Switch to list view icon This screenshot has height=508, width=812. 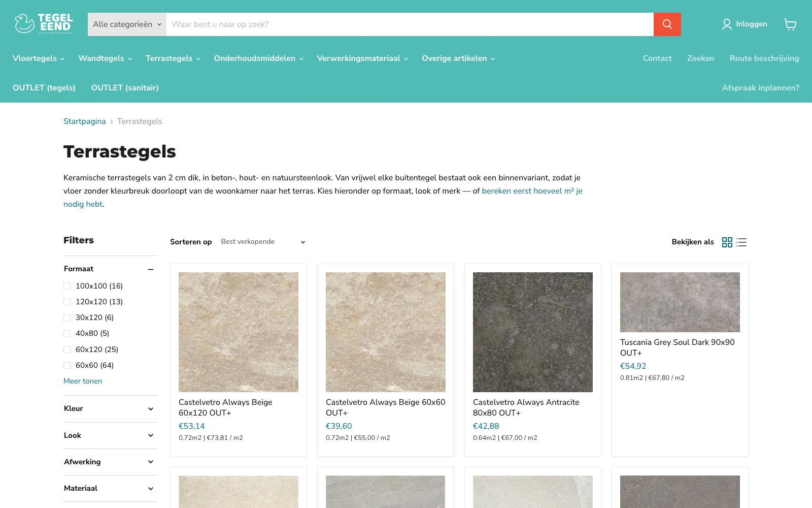741,242
